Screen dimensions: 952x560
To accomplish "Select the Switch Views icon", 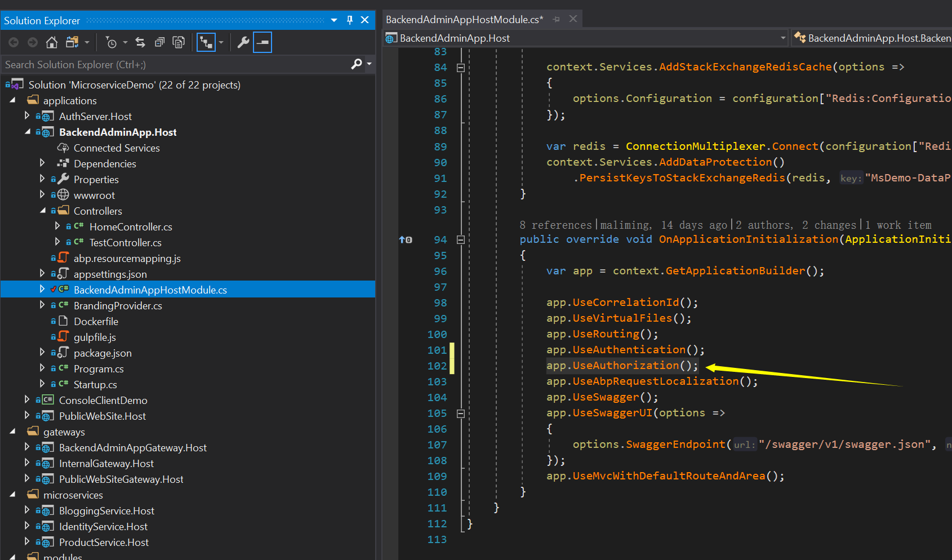I will 71,42.
